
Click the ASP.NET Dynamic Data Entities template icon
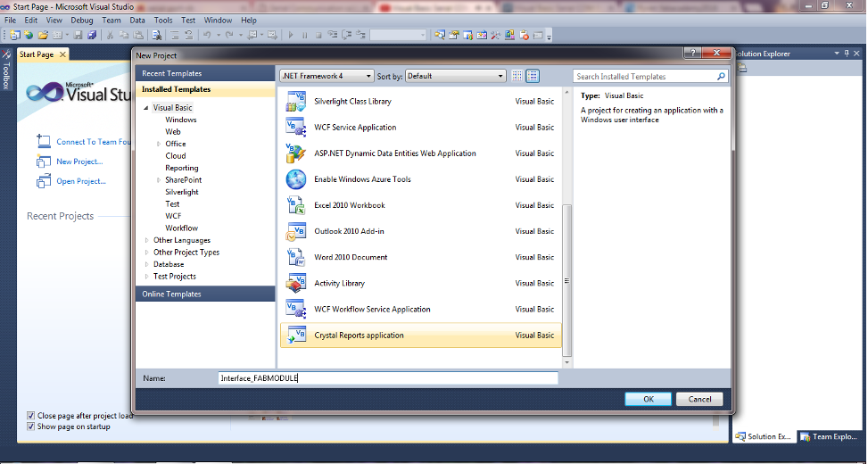point(295,153)
